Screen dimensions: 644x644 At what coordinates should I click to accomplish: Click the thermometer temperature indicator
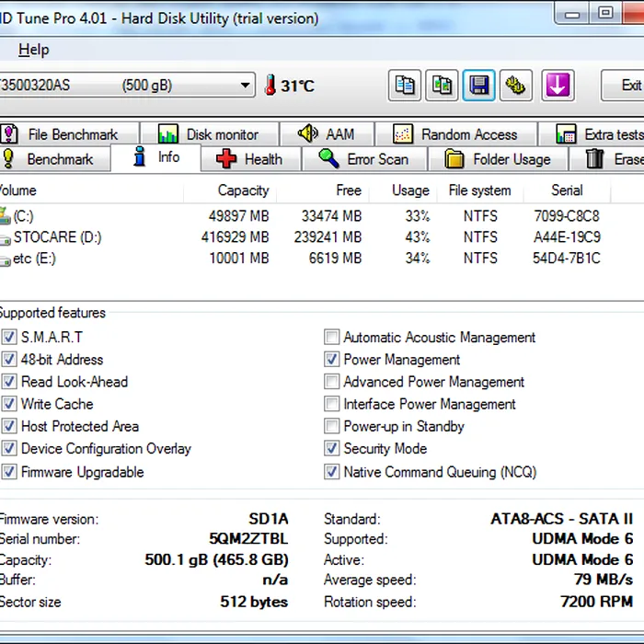(x=270, y=85)
